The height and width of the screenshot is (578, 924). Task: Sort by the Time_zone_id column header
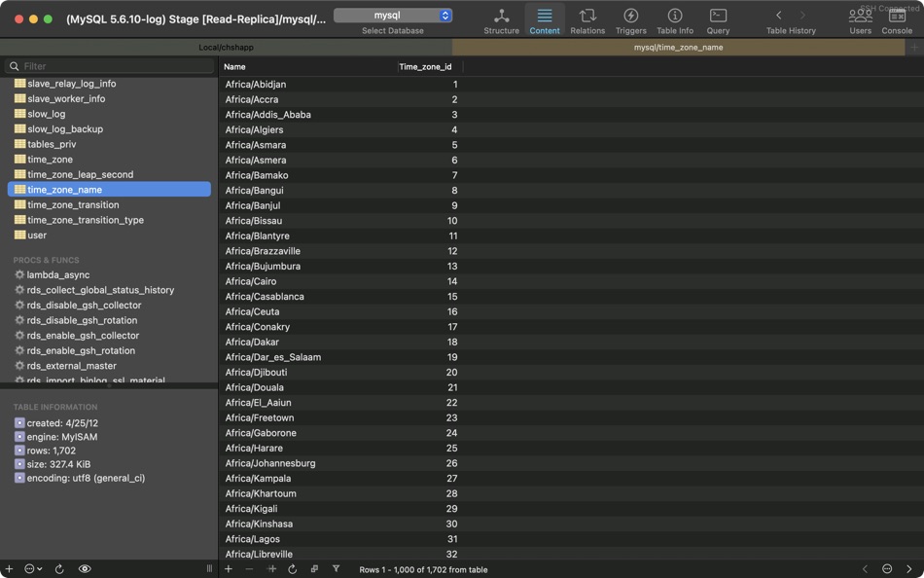430,66
